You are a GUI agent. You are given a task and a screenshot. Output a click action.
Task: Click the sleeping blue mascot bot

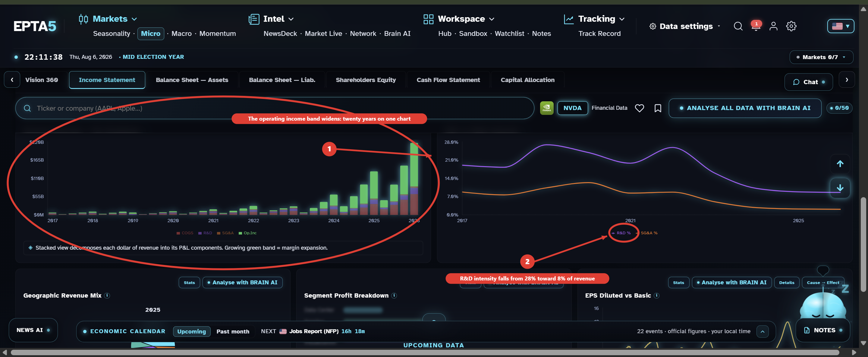point(823,305)
